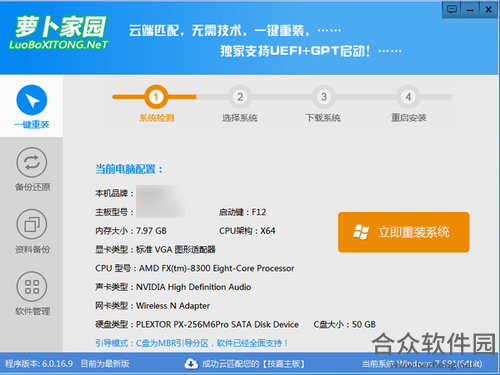The width and height of the screenshot is (500, 375).
Task: Click the feedback chat icon in title bar
Action: point(452,9)
